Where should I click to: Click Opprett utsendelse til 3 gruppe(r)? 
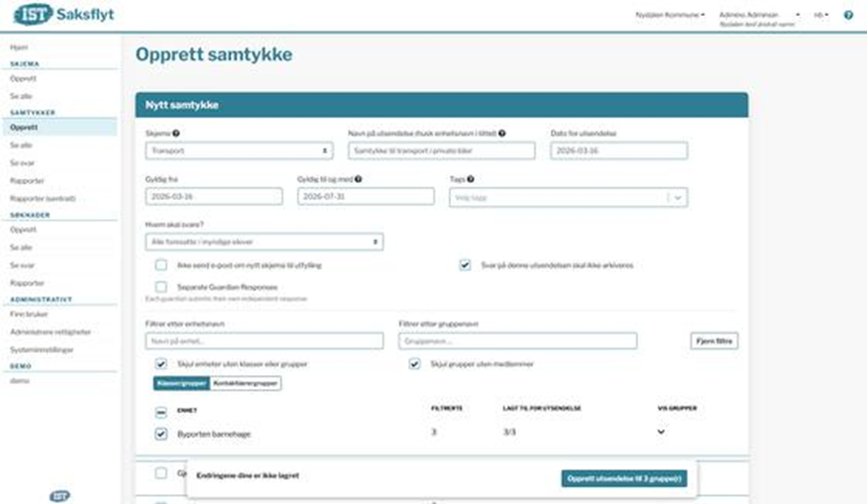coord(624,478)
